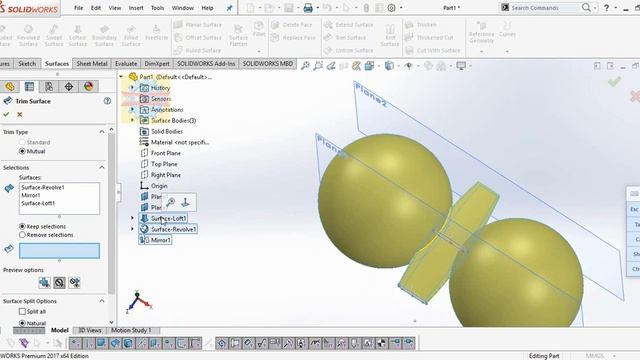Choose the Keep selections option
The image size is (640, 360).
22,226
